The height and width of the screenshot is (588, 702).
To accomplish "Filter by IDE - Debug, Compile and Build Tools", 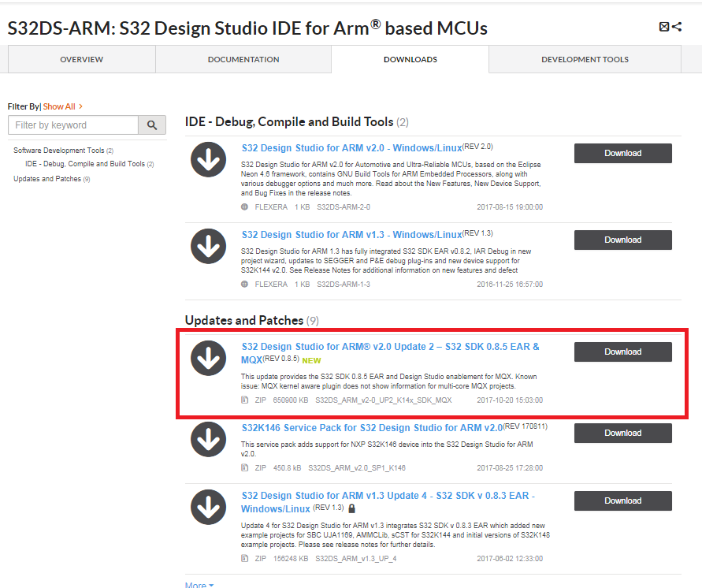I will [90, 164].
